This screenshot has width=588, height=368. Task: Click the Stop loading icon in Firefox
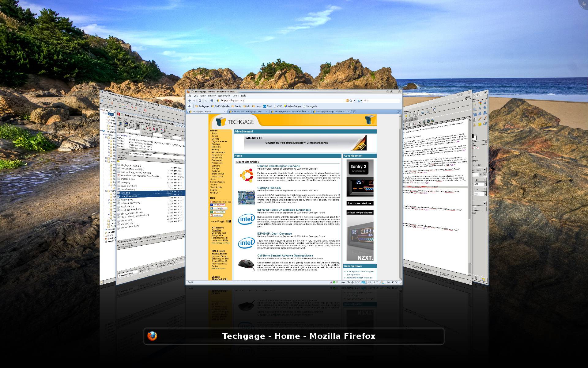coord(205,101)
